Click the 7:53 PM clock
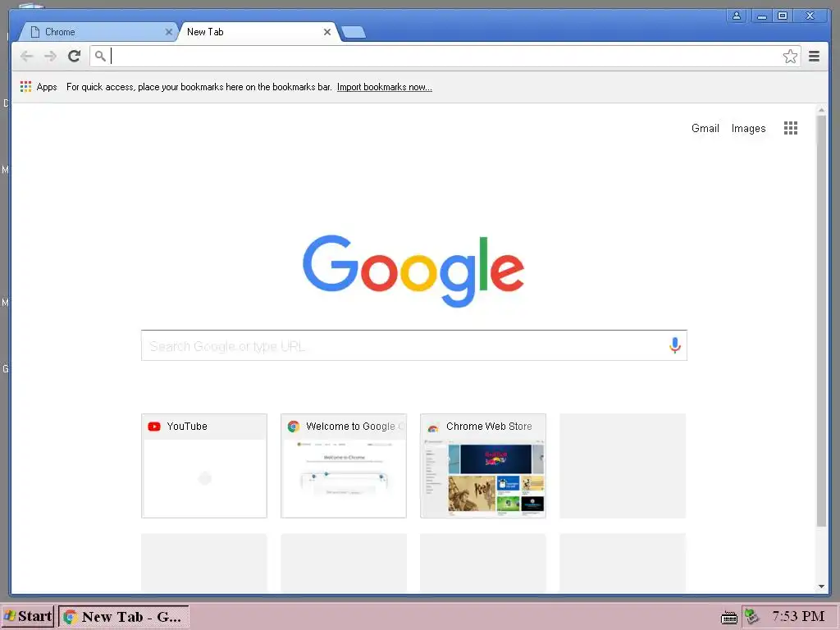Image resolution: width=840 pixels, height=630 pixels. pyautogui.click(x=798, y=617)
